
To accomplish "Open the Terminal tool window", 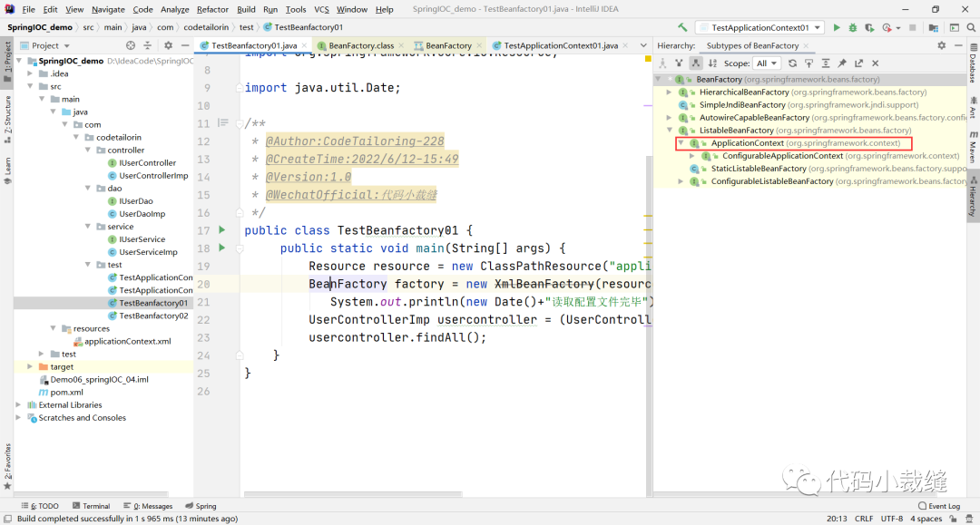I will [x=91, y=506].
